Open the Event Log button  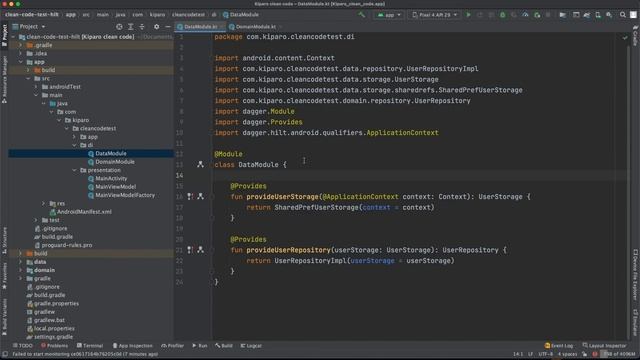559,346
